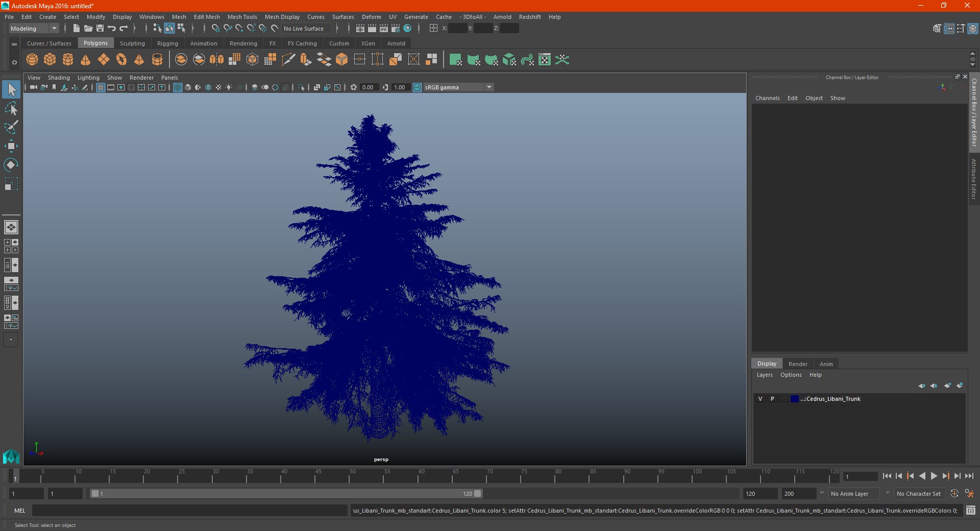Image resolution: width=980 pixels, height=531 pixels.
Task: Activate the Scale tool
Action: pos(11,184)
